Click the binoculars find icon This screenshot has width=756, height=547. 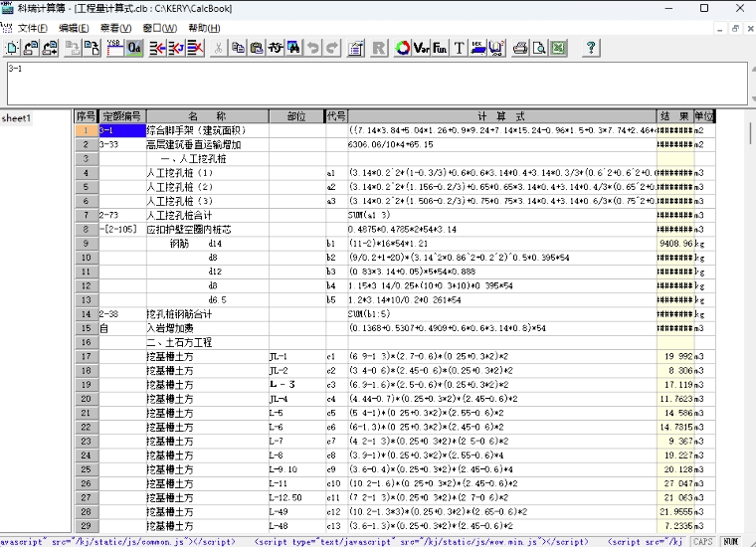(x=293, y=47)
